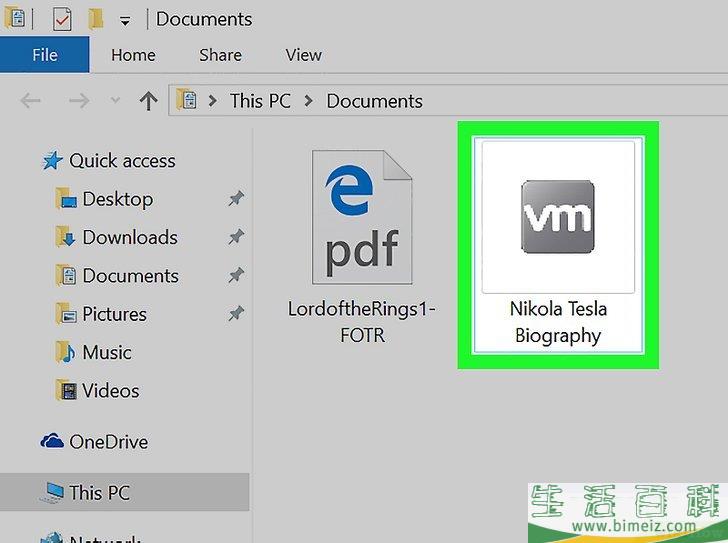Click the Videos folder icon in sidebar

(66, 390)
